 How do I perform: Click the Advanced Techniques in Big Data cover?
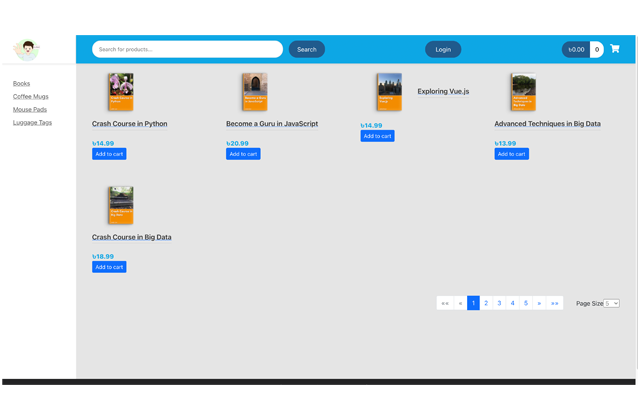pos(523,92)
